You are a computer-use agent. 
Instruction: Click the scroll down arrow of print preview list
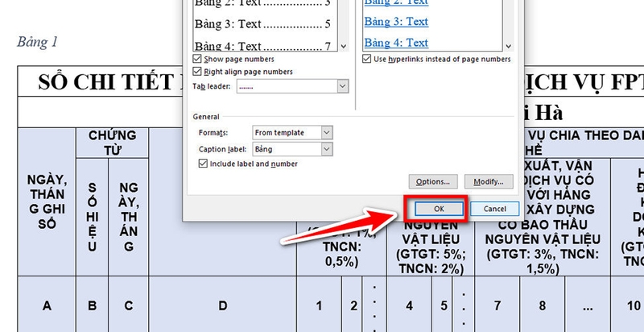point(344,47)
